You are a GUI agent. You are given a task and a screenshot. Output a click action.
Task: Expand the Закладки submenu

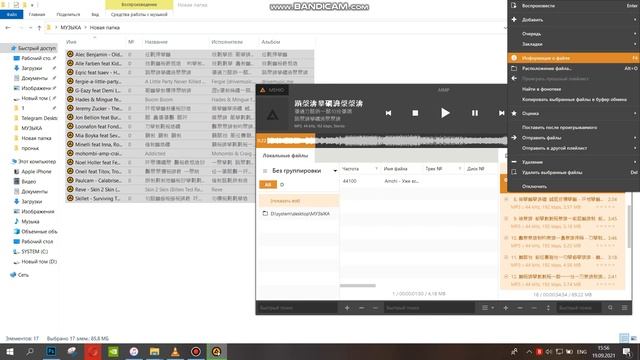tap(573, 44)
